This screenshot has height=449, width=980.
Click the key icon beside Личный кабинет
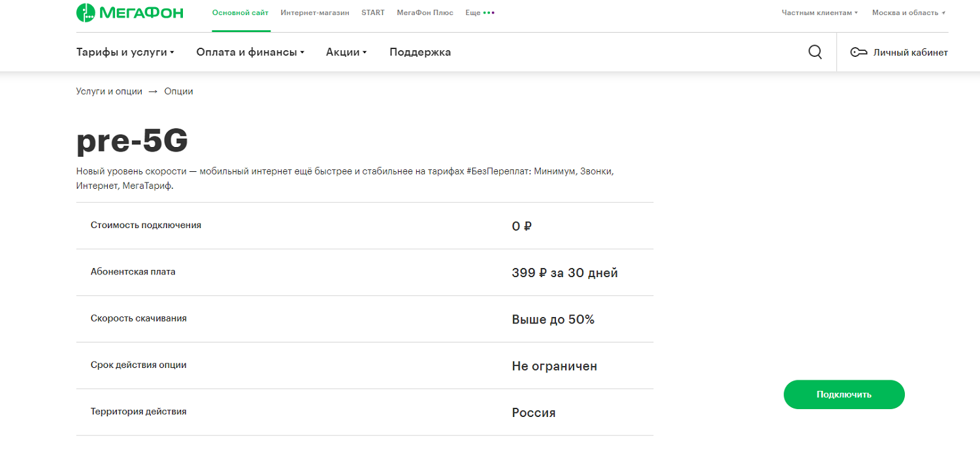click(x=858, y=52)
